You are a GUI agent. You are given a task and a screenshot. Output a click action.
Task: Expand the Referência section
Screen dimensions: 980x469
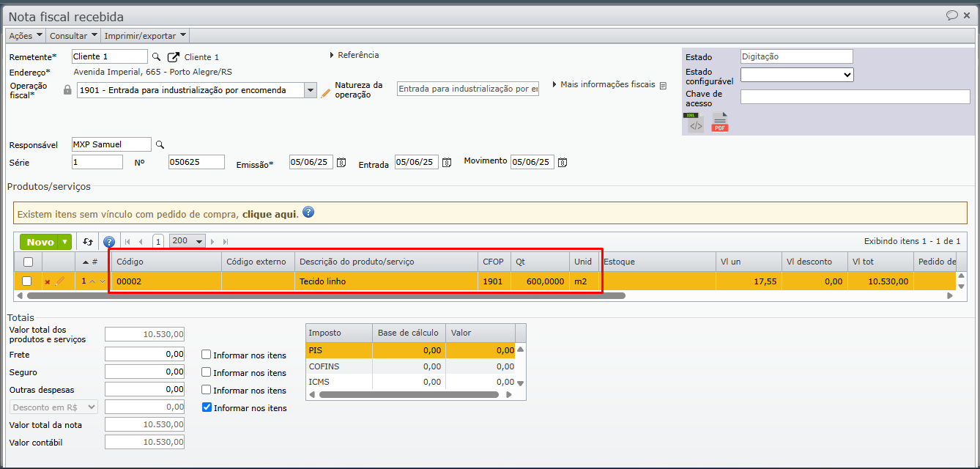[x=355, y=55]
